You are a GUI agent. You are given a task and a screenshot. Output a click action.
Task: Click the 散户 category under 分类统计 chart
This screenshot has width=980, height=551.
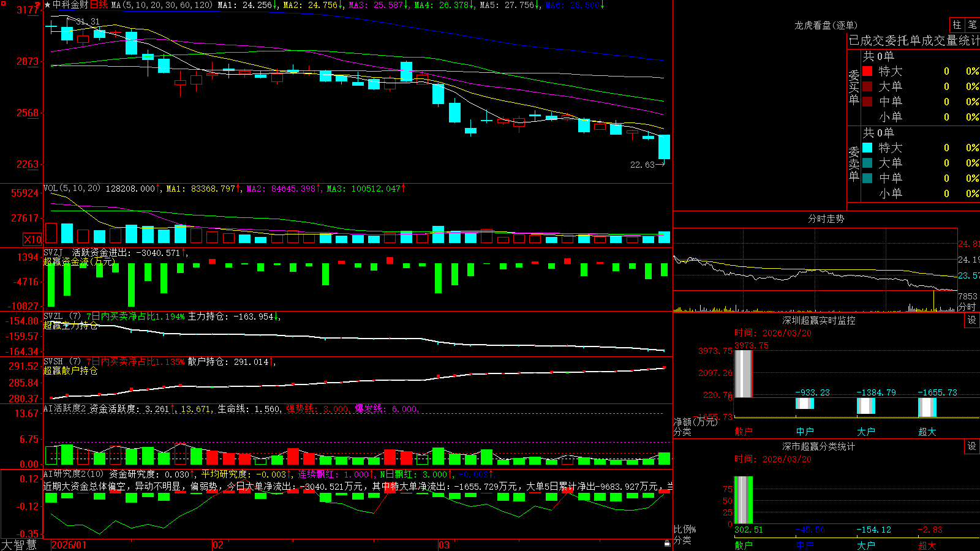tap(744, 545)
